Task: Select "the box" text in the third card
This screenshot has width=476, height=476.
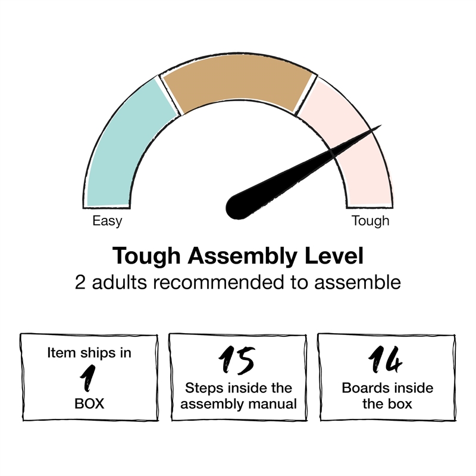Action: [387, 404]
